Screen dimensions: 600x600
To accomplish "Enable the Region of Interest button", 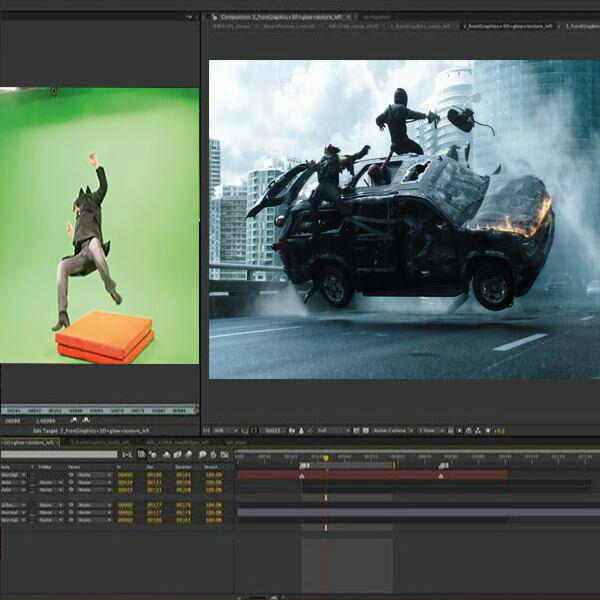I will 354,431.
